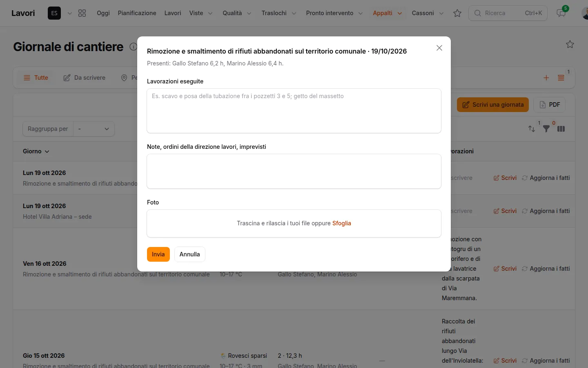Click the Sfoglia link to upload photos
Screen dimensions: 588x368
(342, 223)
